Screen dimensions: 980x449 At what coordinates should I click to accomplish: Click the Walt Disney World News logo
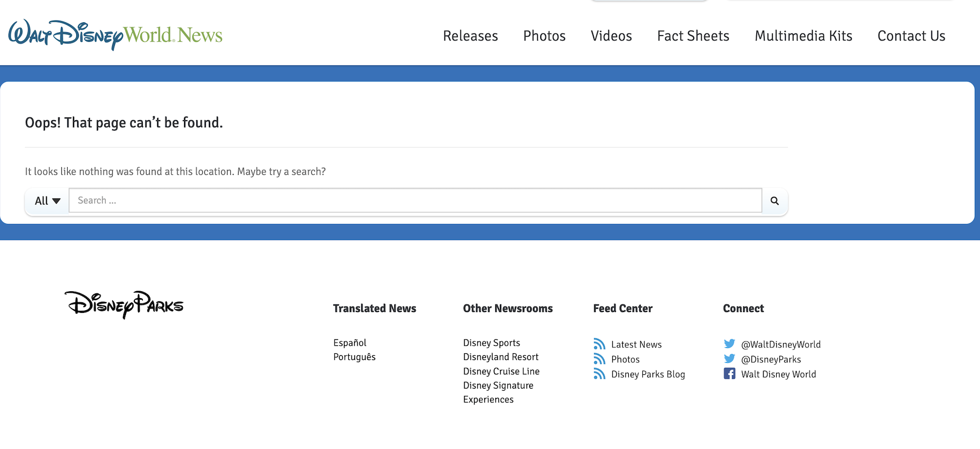click(x=115, y=35)
